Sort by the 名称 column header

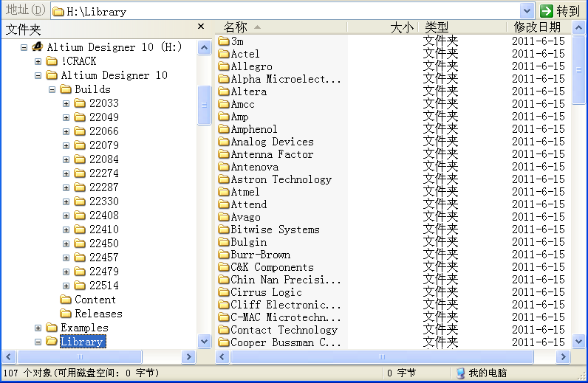click(281, 27)
